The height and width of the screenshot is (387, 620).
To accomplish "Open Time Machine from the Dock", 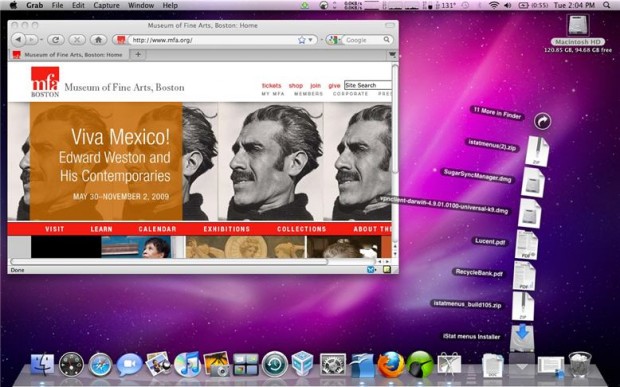I will [275, 364].
